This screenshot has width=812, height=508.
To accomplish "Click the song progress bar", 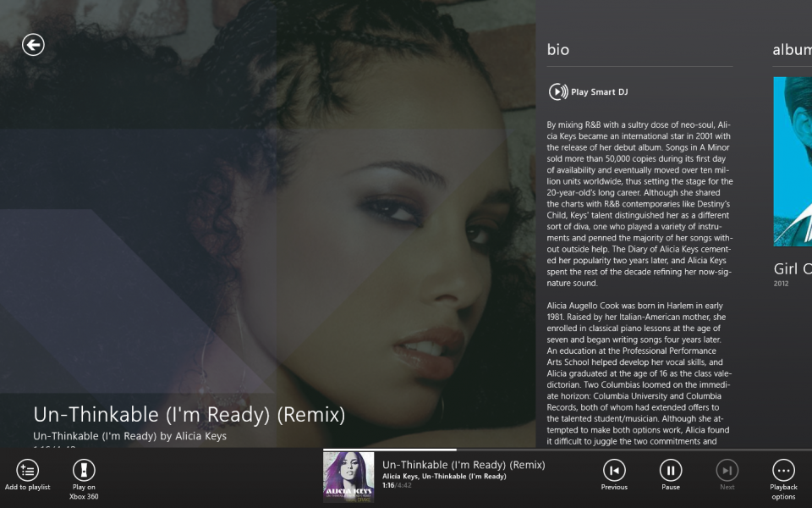I will pos(567,450).
